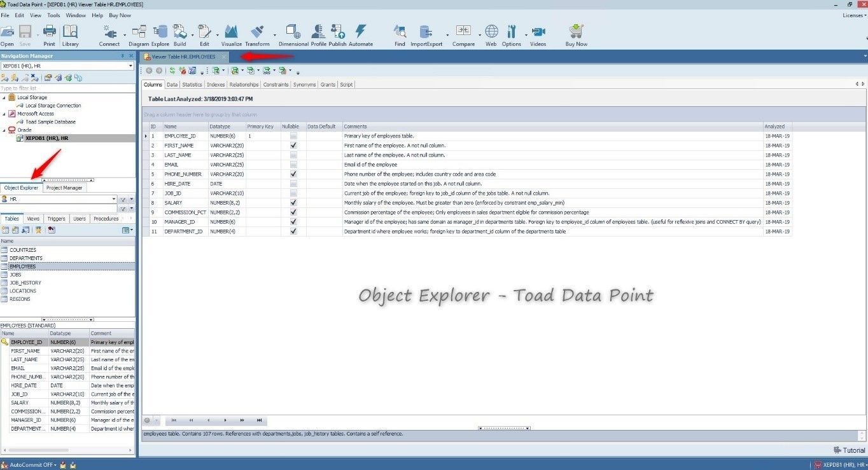
Task: Close the Viewer Table HR.EMPLOYEES tab
Action: point(223,57)
